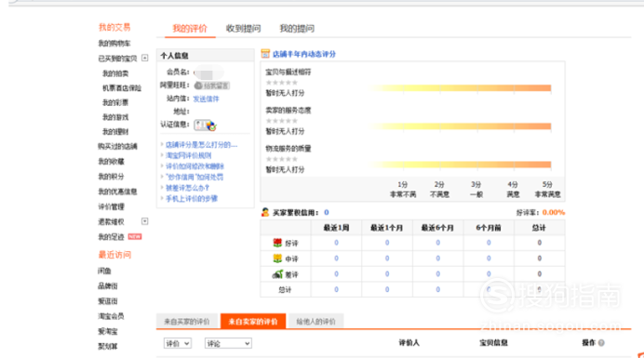
Task: Select the 来自卖家的评价 tab
Action: 253,321
